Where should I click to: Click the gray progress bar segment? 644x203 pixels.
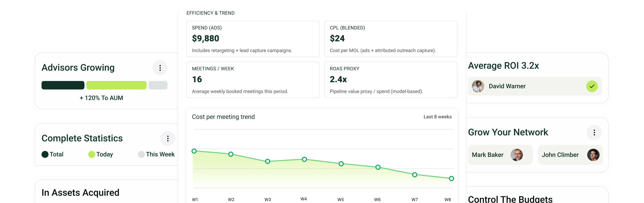click(x=158, y=85)
